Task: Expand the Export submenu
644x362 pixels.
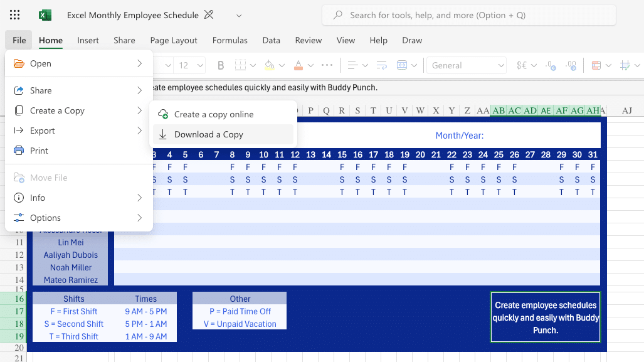Action: pos(42,130)
